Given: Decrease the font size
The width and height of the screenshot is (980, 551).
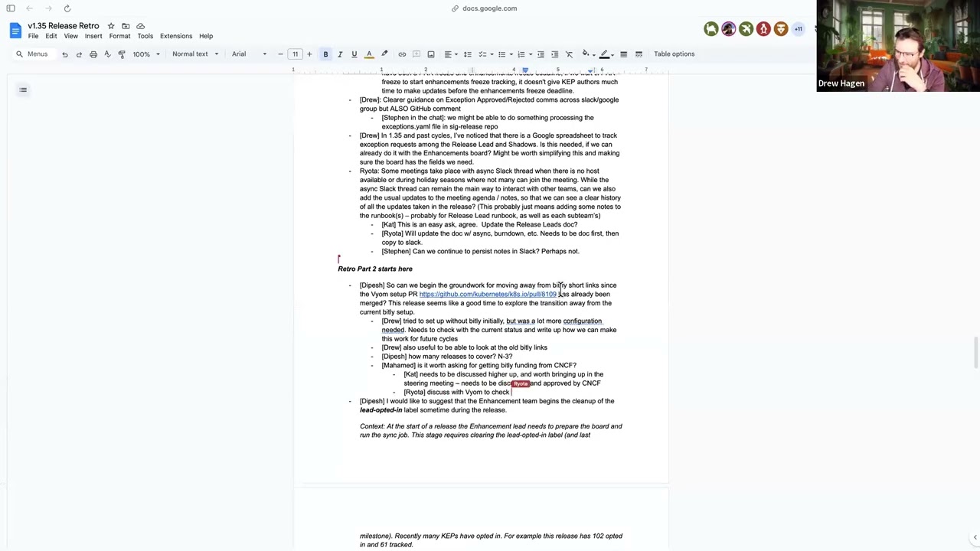Looking at the screenshot, I should click(x=280, y=54).
